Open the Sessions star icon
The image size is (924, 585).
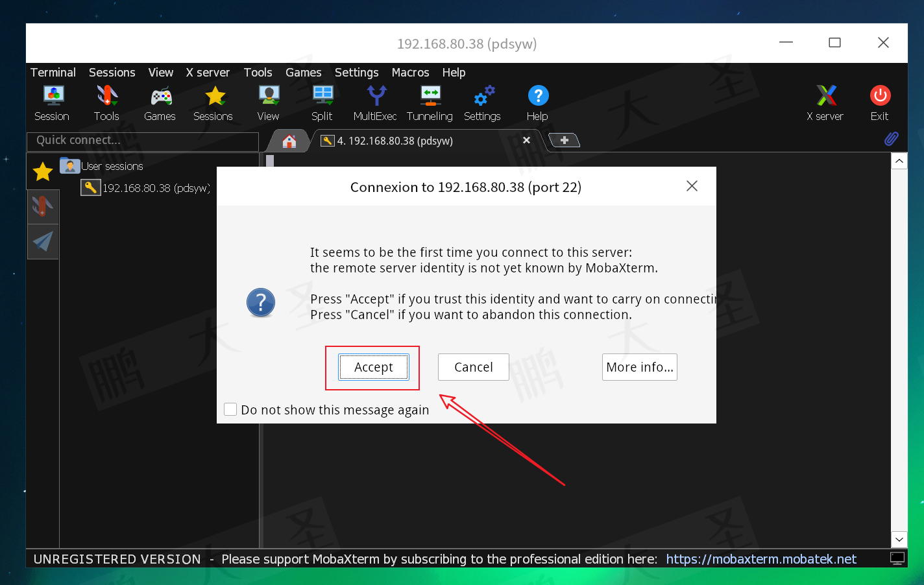[x=213, y=103]
